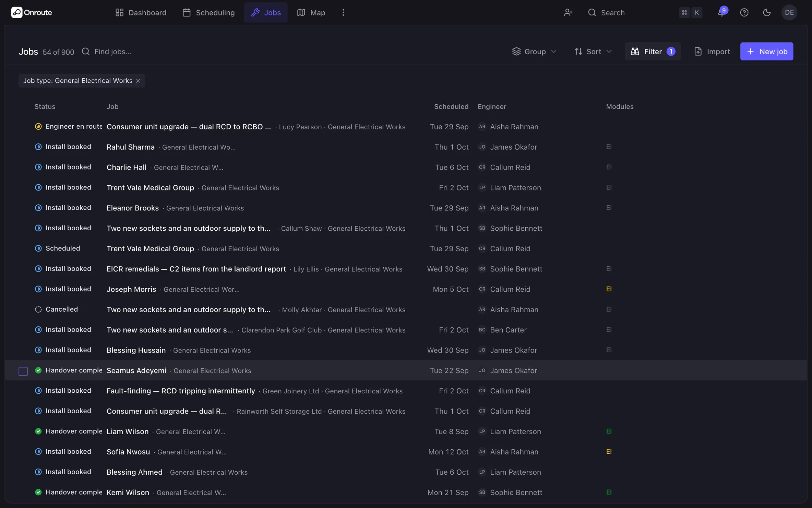
Task: Open the Dashboard tab
Action: [141, 12]
